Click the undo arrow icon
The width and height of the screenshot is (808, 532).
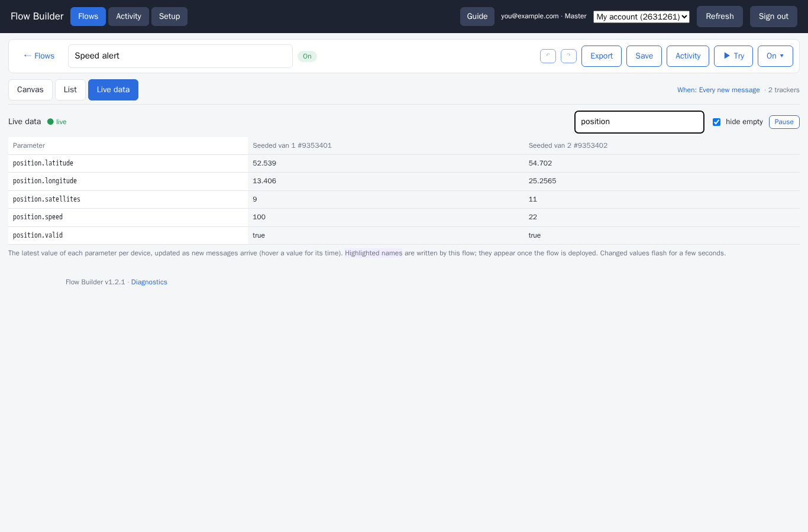tap(548, 56)
